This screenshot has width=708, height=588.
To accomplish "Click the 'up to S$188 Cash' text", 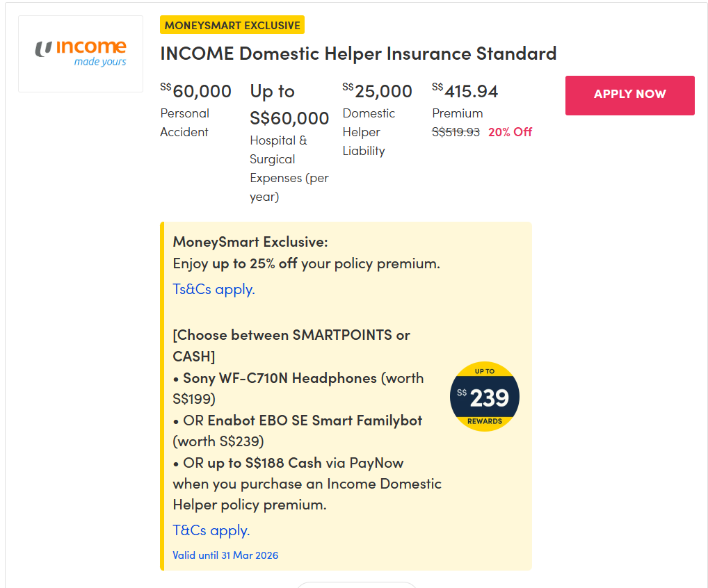I will [264, 463].
